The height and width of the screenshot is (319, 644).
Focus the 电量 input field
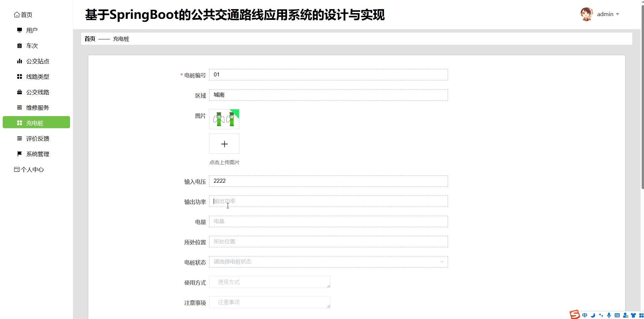(328, 221)
